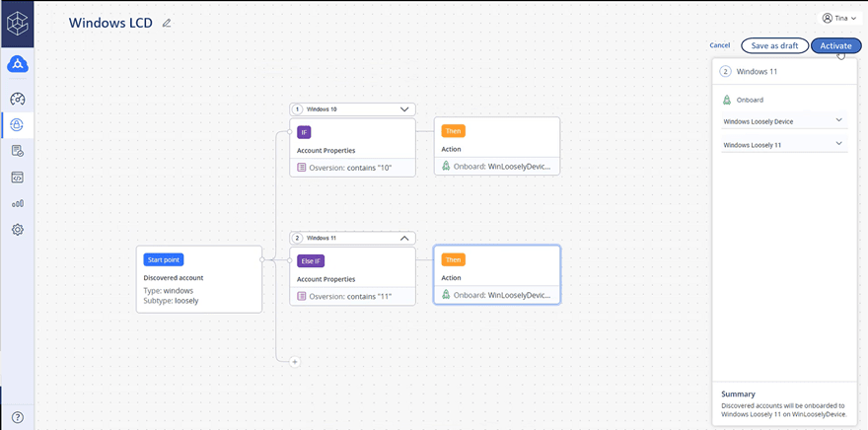Click Account Properties in Else IF card
The width and height of the screenshot is (868, 430).
(326, 279)
